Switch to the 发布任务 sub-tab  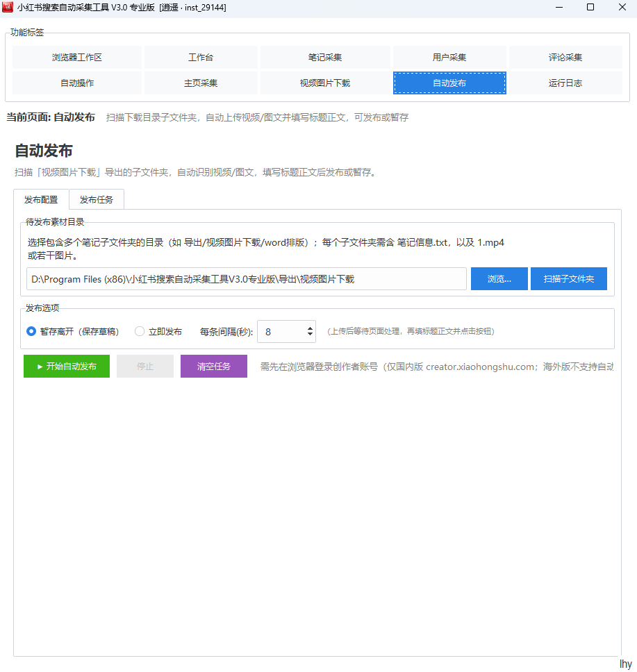click(97, 200)
